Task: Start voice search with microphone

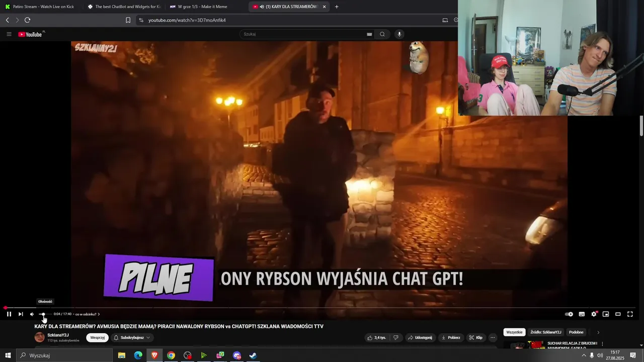Action: pos(399,34)
